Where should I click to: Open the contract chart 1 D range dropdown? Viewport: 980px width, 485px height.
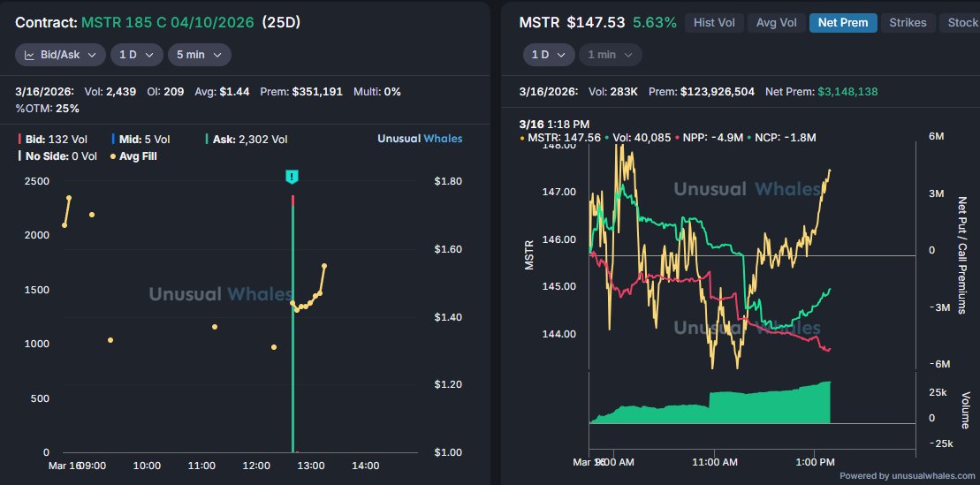pos(137,55)
